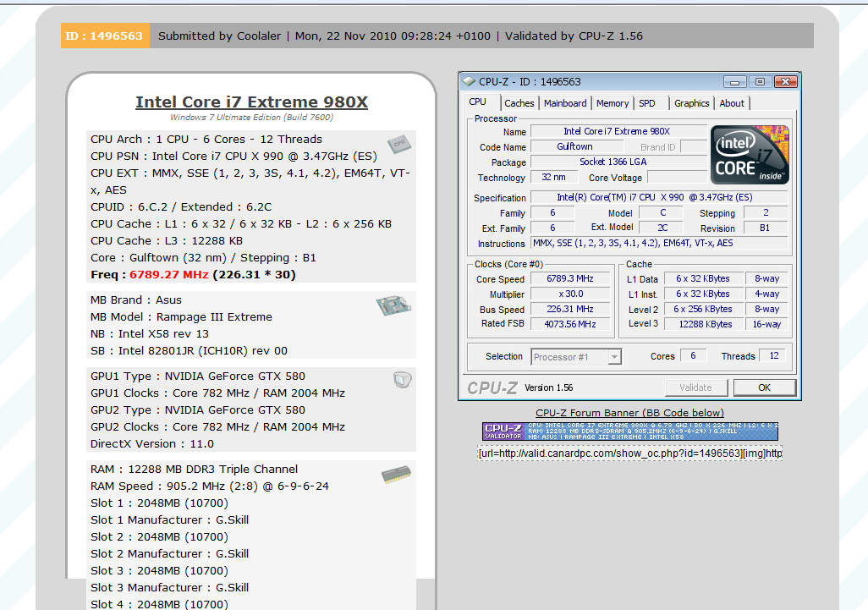This screenshot has width=868, height=610.
Task: Open the Memory tab
Action: [x=613, y=103]
